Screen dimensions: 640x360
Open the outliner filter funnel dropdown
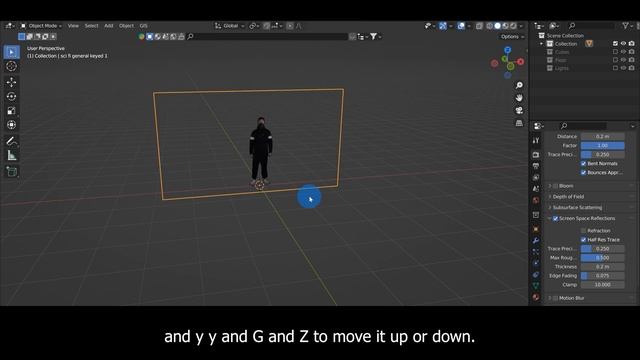pos(627,26)
